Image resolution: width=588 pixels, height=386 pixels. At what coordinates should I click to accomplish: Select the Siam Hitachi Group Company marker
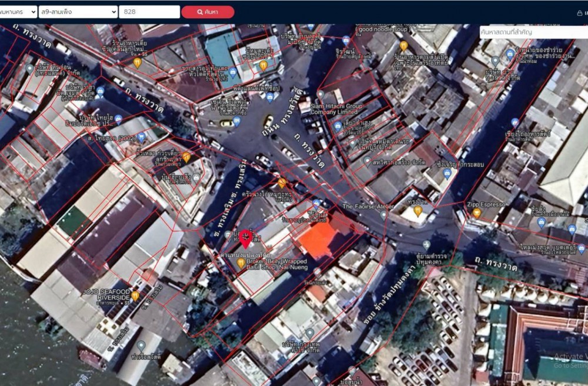pos(320,94)
